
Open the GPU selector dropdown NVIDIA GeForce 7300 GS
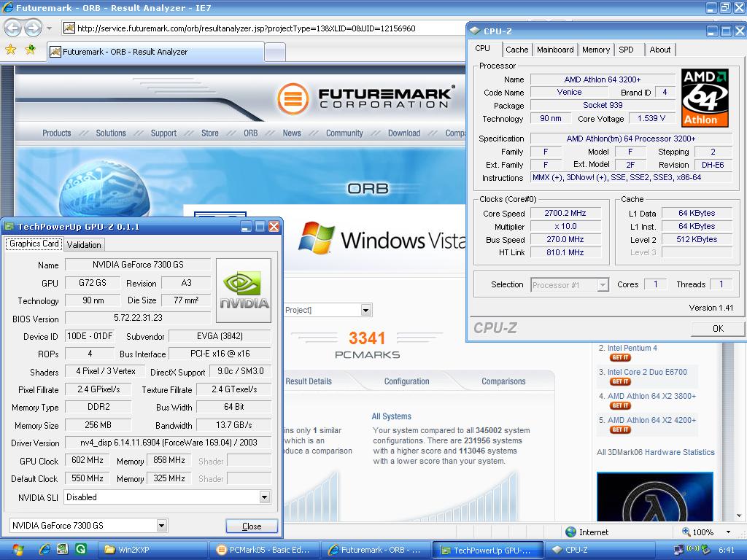click(x=161, y=526)
